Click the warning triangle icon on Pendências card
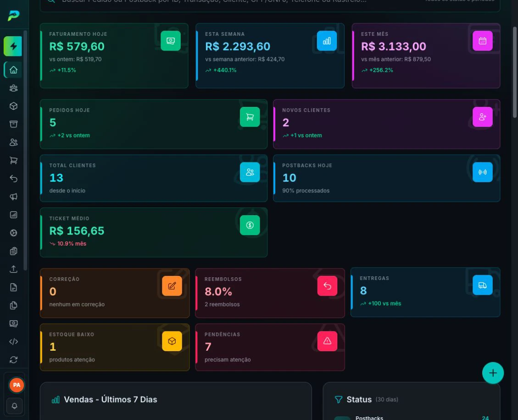The image size is (518, 420). [327, 341]
